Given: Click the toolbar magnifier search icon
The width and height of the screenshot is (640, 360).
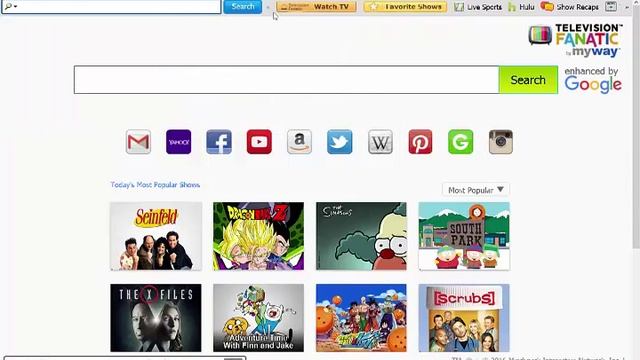Looking at the screenshot, I should pos(8,7).
